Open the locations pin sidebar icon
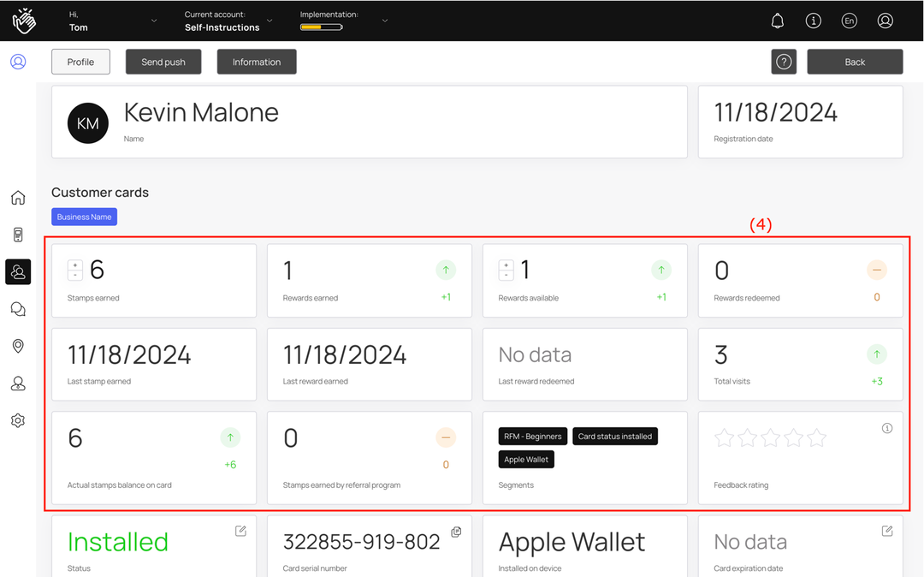 click(18, 346)
